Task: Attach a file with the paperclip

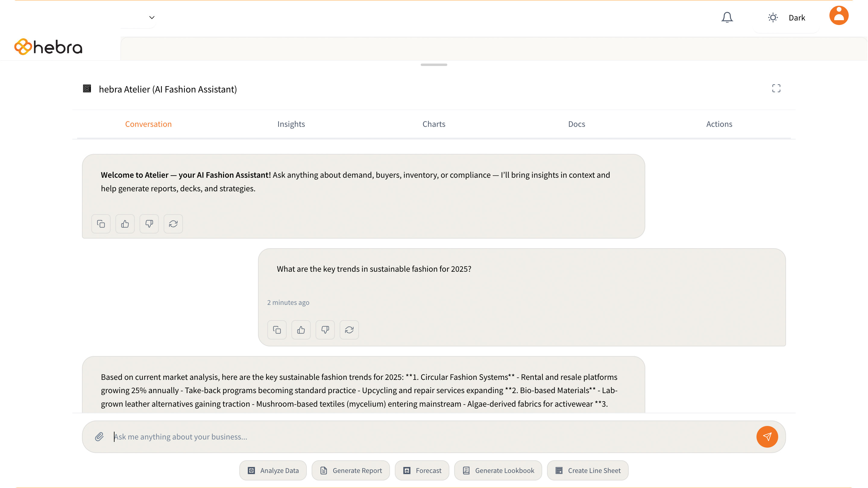Action: [x=99, y=436]
